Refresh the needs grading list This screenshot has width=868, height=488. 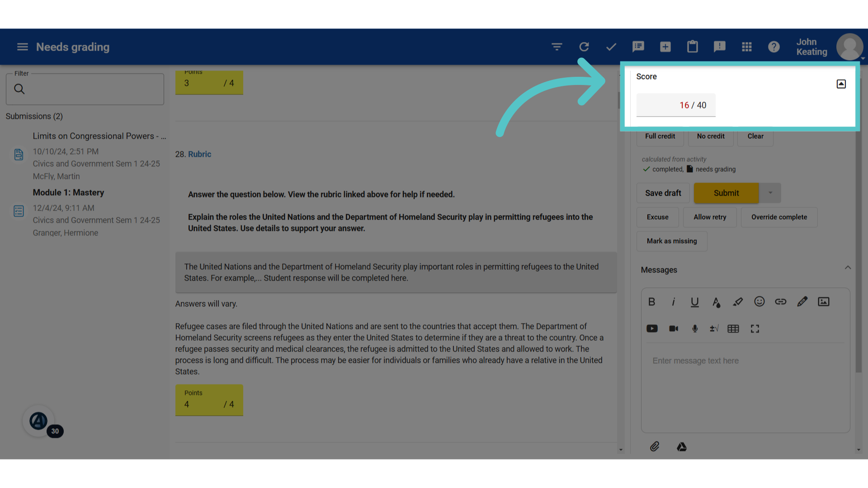click(x=584, y=47)
